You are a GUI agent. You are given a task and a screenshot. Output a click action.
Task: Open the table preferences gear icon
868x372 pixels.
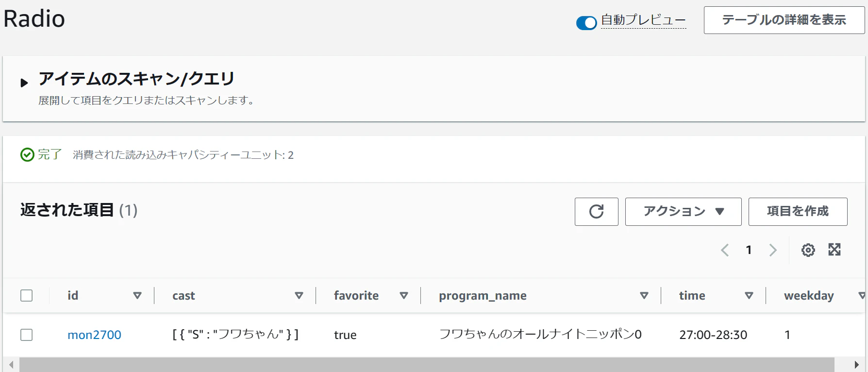click(808, 250)
